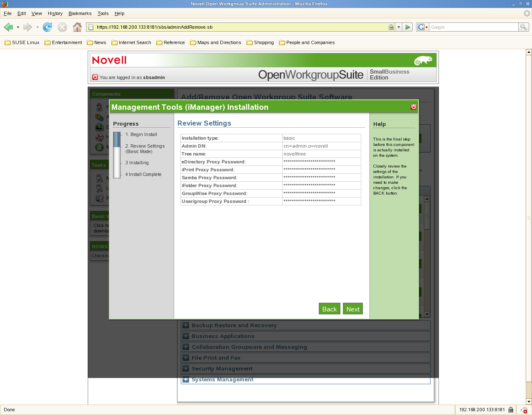Click the rightmost status bar icon
The image size is (532, 415).
524,410
